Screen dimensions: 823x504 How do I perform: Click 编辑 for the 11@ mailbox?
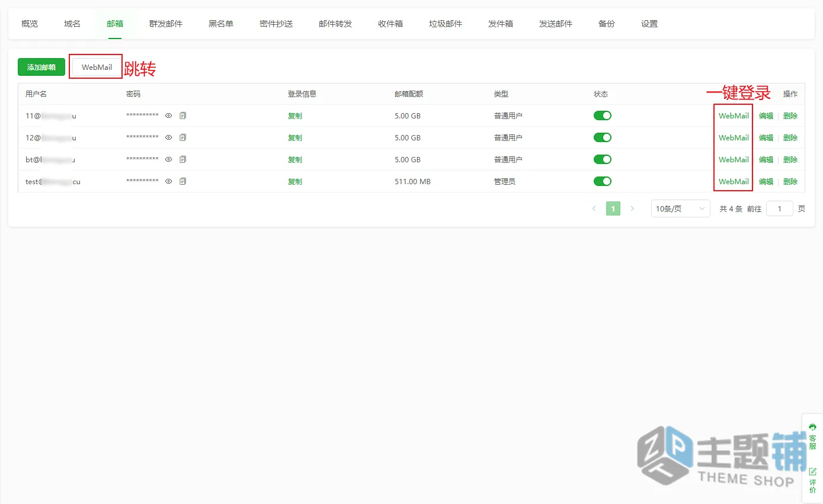click(766, 116)
